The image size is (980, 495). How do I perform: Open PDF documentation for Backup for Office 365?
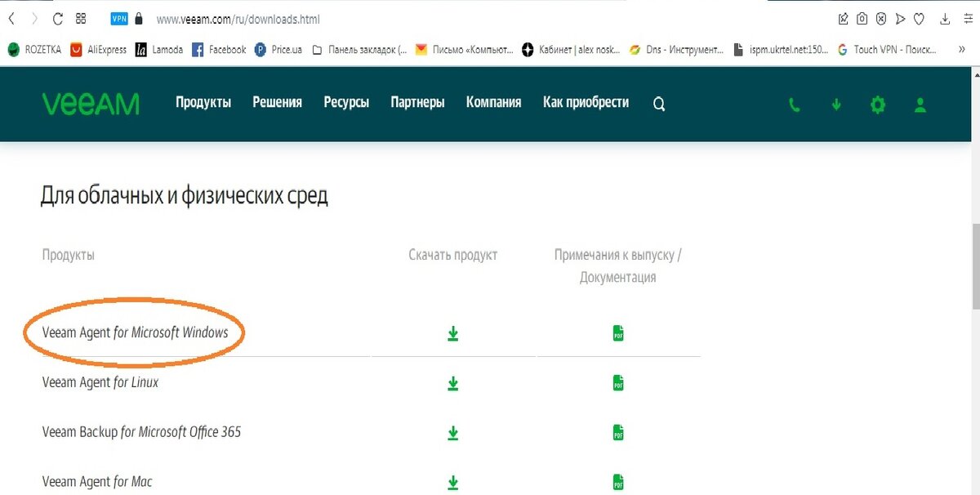[x=618, y=433]
